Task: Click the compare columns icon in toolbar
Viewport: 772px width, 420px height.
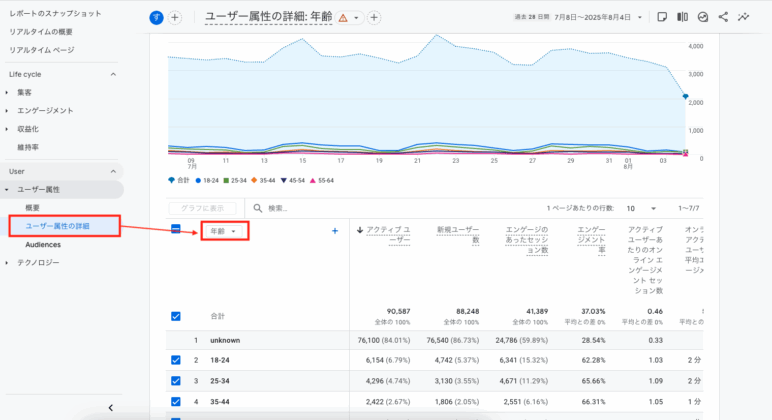Action: [682, 17]
